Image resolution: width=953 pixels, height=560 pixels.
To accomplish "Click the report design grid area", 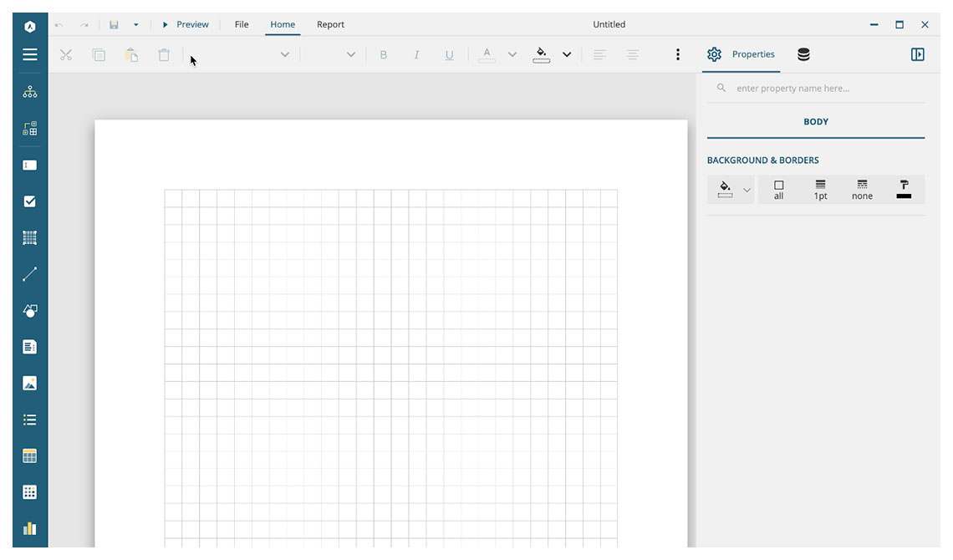I will (x=390, y=368).
